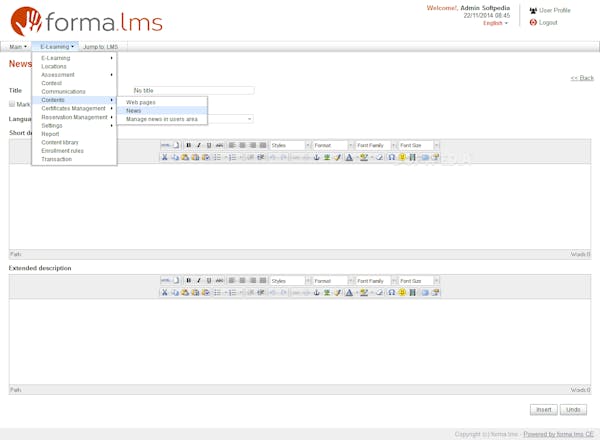This screenshot has width=600, height=440.
Task: Open the Main menu
Action: tap(18, 47)
